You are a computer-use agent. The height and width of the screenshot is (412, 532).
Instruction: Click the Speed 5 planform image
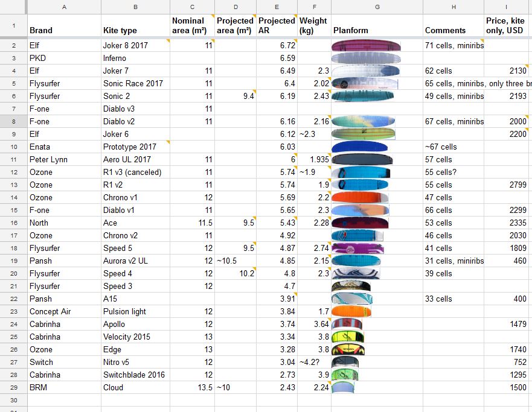click(x=357, y=248)
